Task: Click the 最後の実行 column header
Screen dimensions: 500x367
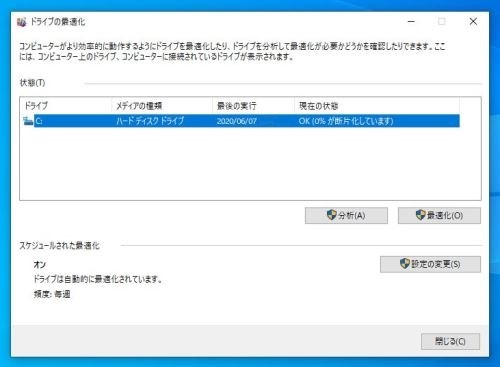Action: (x=253, y=106)
